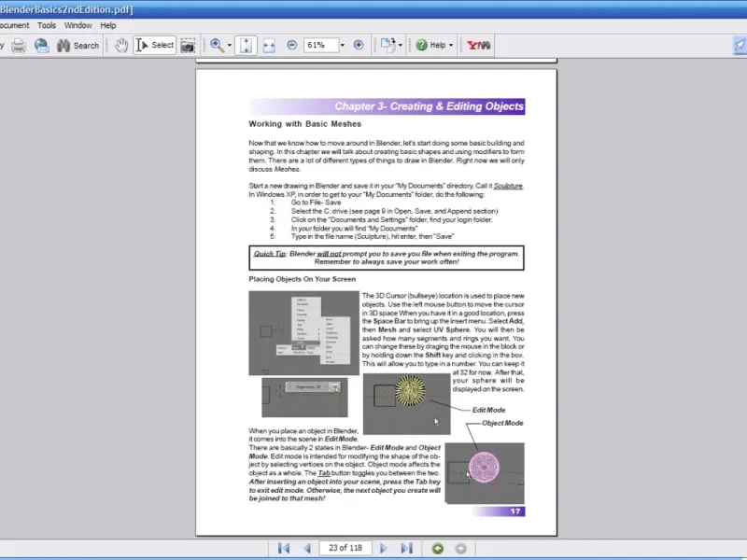Click the Print icon in toolbar
The width and height of the screenshot is (747, 560).
click(x=19, y=45)
